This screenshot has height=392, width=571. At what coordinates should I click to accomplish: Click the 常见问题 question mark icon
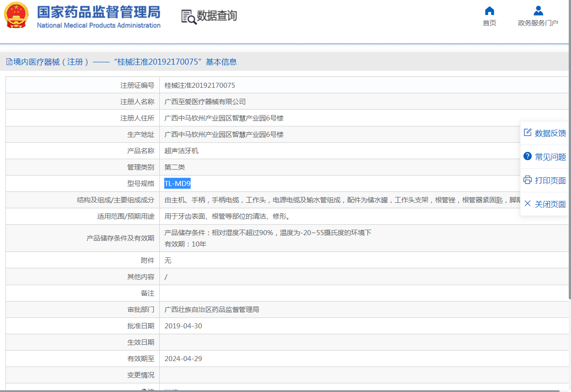[528, 156]
